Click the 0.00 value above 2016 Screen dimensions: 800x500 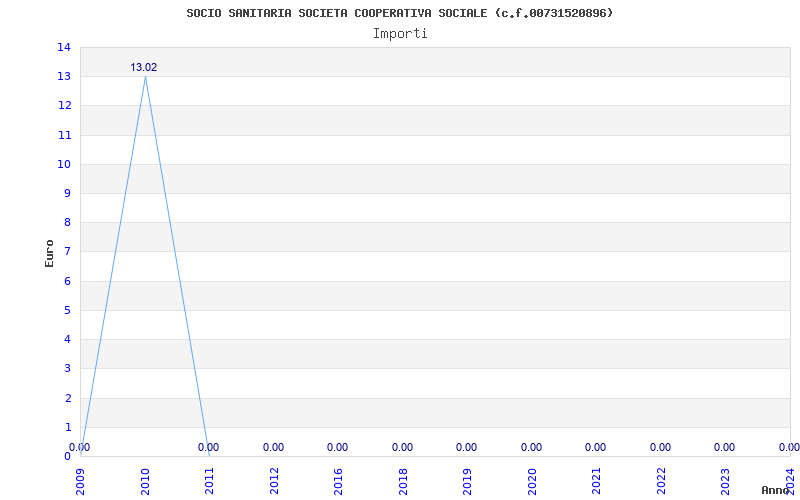point(338,447)
